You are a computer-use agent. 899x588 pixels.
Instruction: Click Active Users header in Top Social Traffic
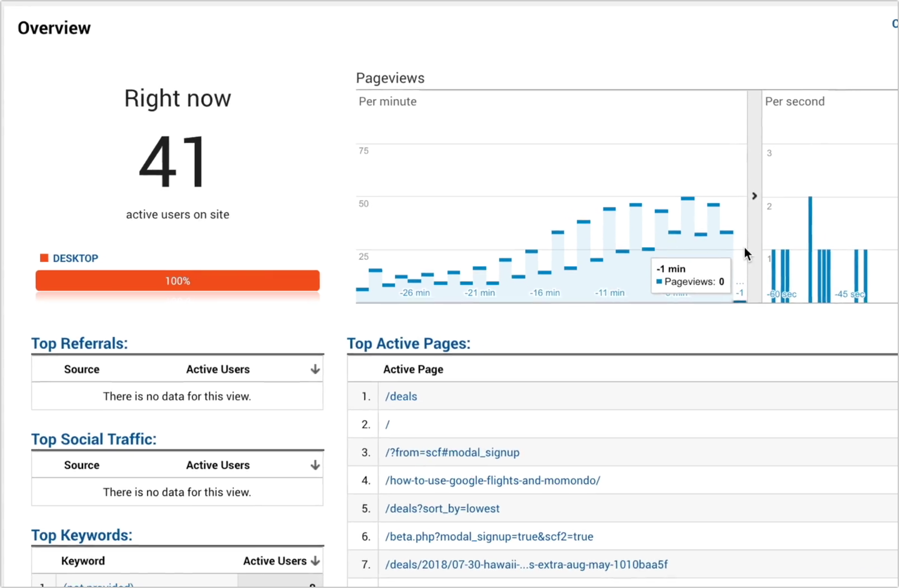pos(218,465)
